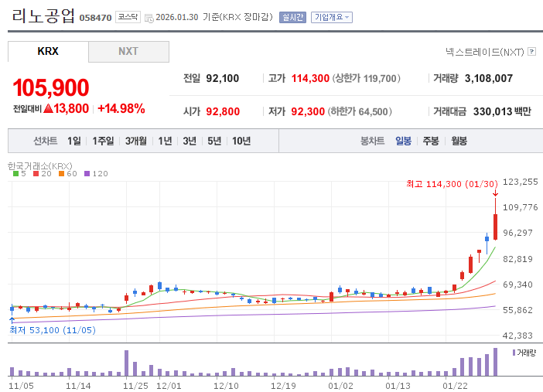Click the 최고 114,300 (01/30) chart label

tap(452, 184)
